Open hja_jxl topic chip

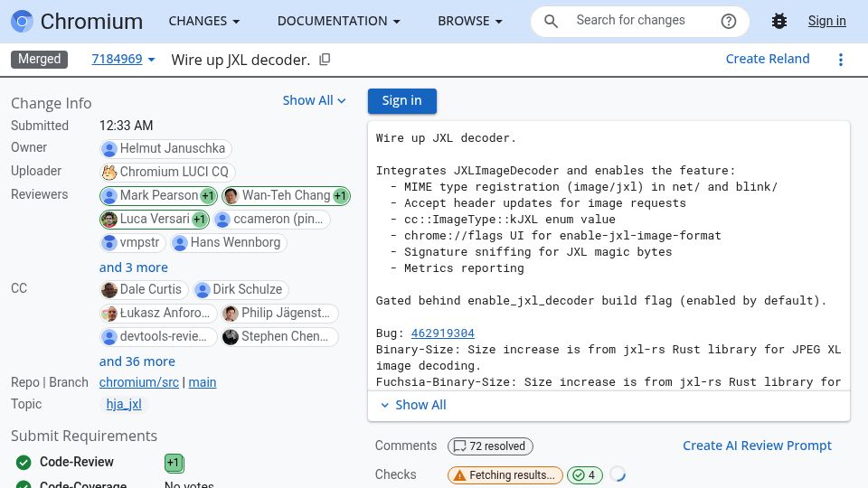[124, 405]
